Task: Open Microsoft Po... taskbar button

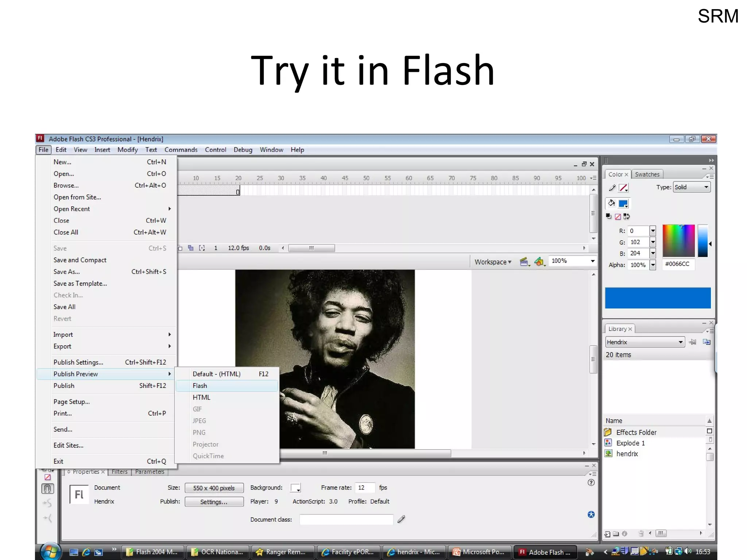Action: coord(479,552)
